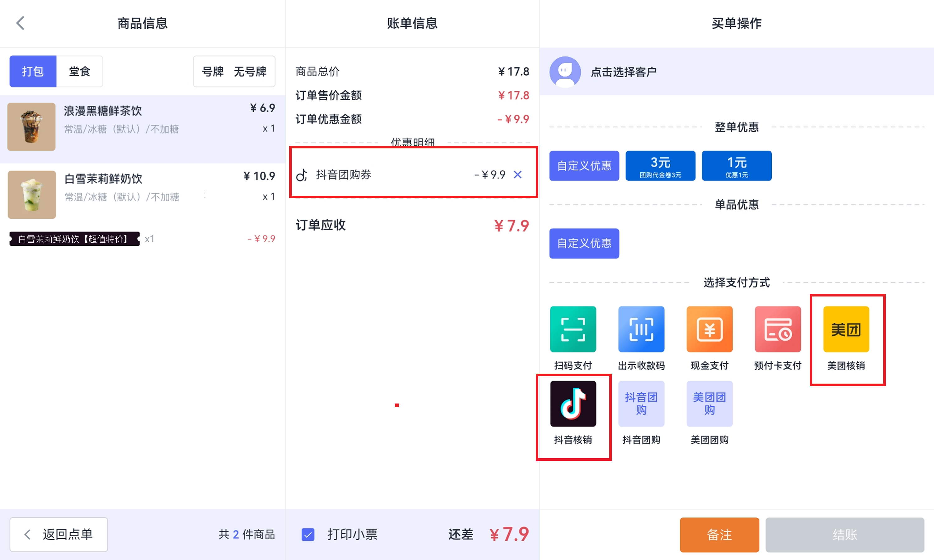Screen dimensions: 934x560
Task: Click the 订单优惠金额 -¥9.9 value
Action: [513, 119]
